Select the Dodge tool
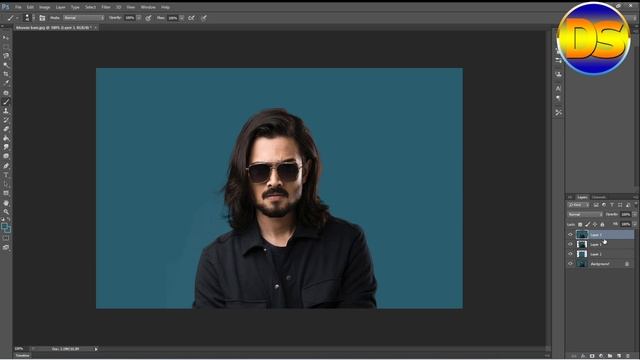Viewport: 640px width, 360px height. point(6,156)
